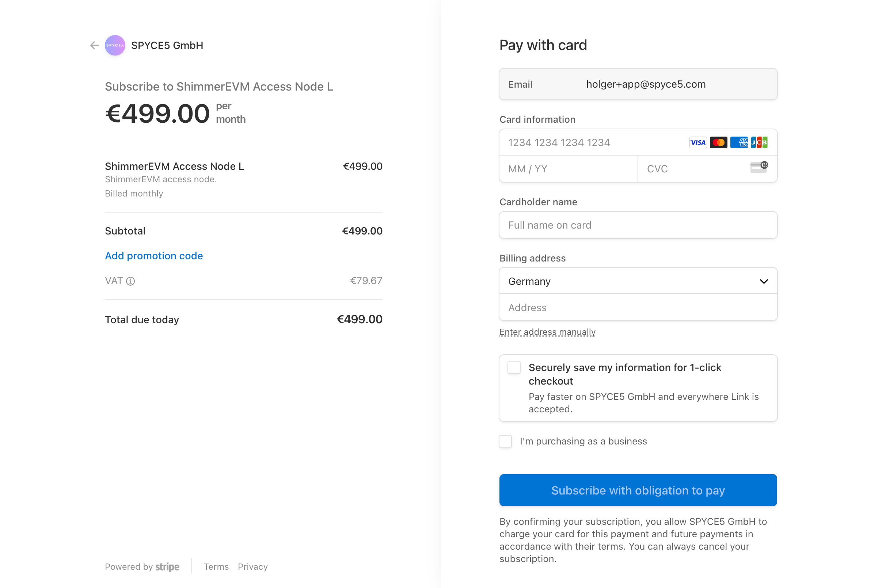Click "Enter address manually" link
Screen dimensions: 882x588
tap(547, 332)
